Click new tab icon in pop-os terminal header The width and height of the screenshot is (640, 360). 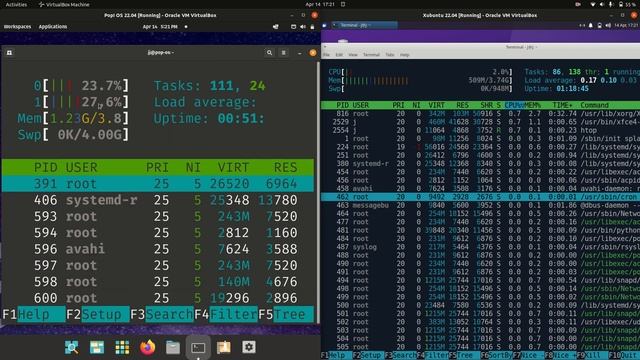point(9,53)
